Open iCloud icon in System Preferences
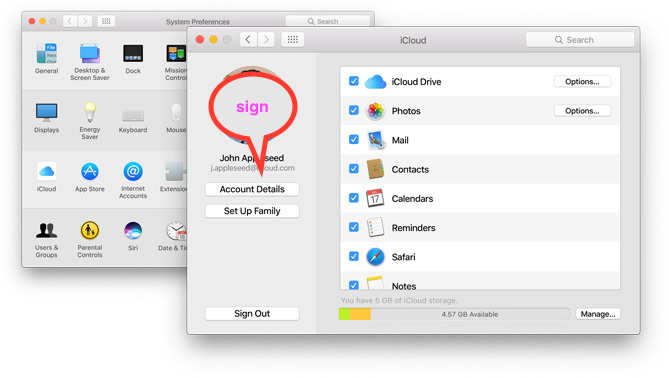The height and width of the screenshot is (378, 669). (46, 177)
